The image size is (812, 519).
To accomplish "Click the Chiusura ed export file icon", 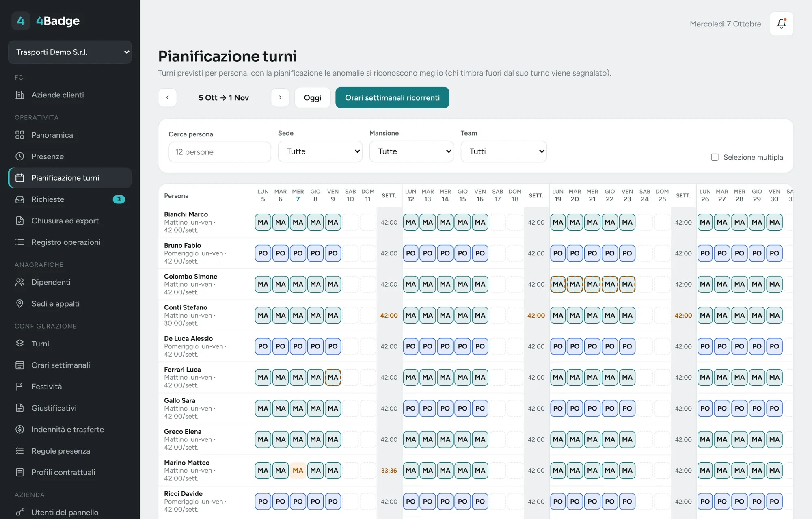I will coord(19,221).
